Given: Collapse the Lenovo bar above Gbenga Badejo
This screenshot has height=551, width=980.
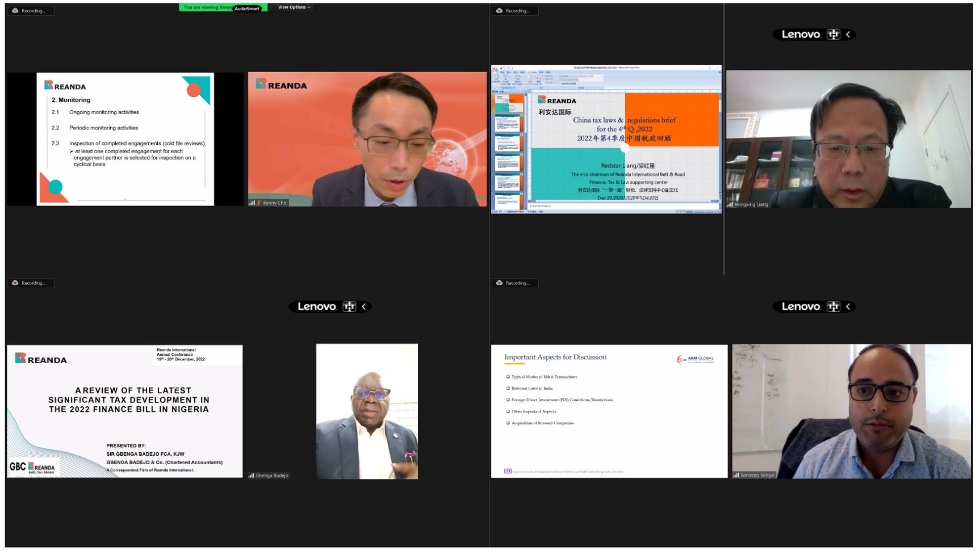Looking at the screenshot, I should point(364,307).
